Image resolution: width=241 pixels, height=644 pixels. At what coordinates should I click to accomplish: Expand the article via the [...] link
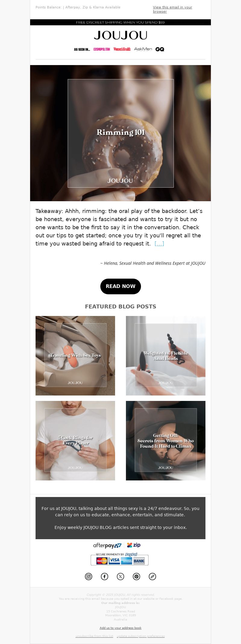tap(159, 244)
